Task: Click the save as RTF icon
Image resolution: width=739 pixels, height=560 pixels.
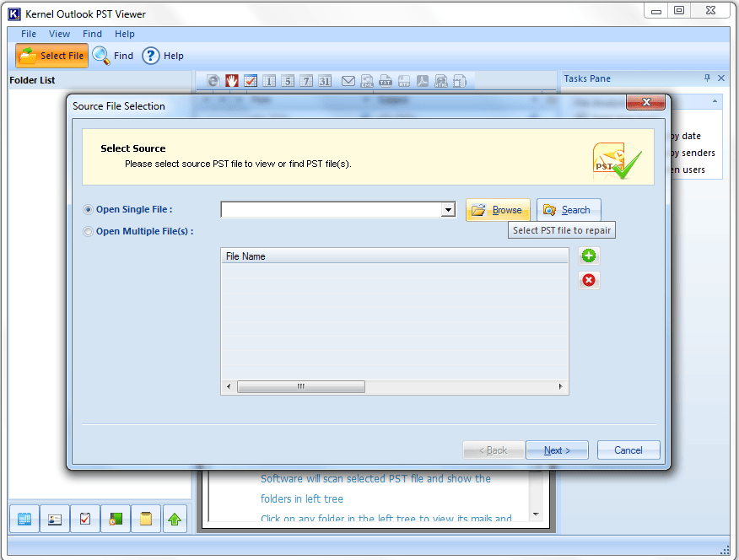Action: (404, 81)
